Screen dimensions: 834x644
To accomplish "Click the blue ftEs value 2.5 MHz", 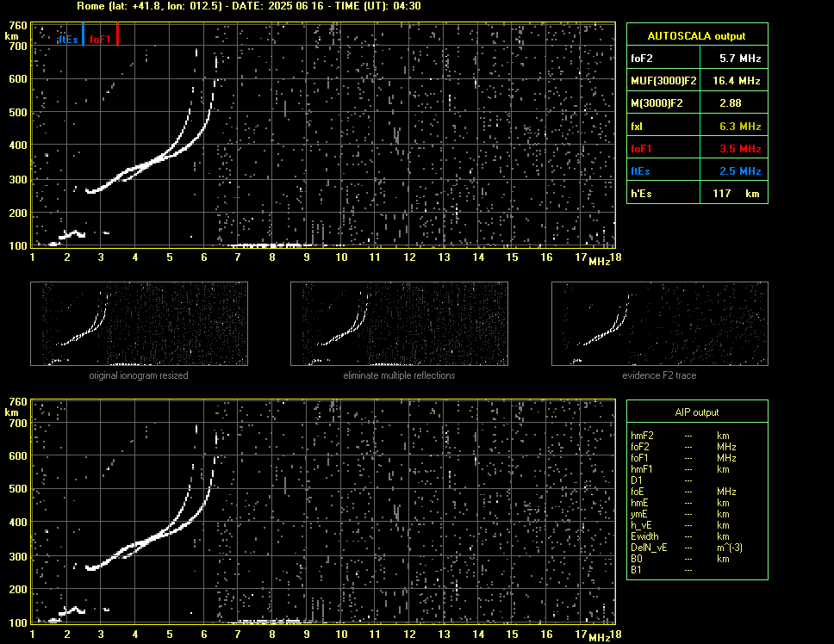I will point(740,171).
